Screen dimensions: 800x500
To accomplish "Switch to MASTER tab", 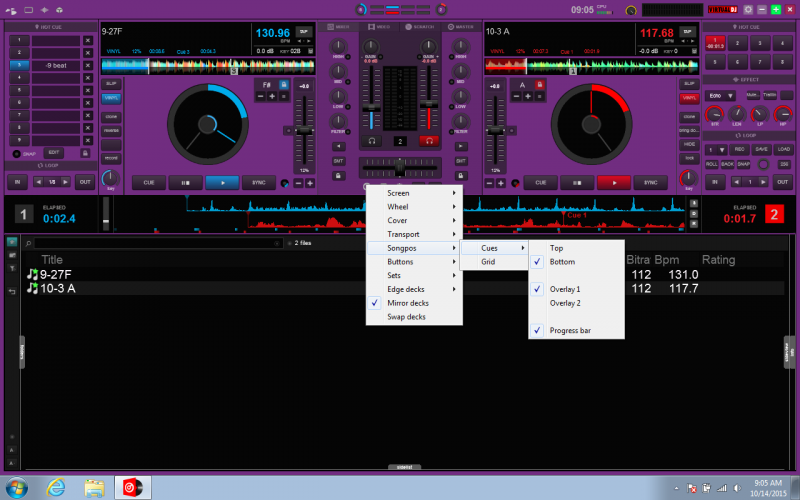I will pyautogui.click(x=461, y=27).
